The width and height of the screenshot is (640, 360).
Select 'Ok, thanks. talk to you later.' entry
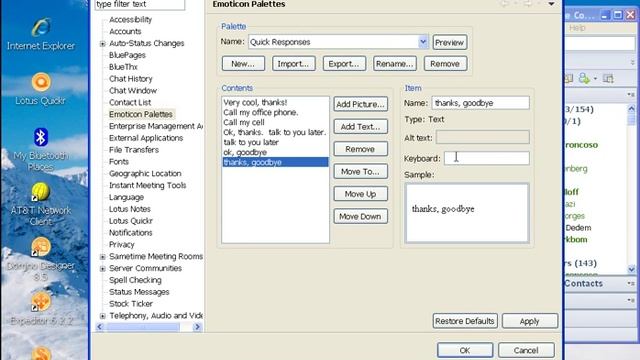276,132
